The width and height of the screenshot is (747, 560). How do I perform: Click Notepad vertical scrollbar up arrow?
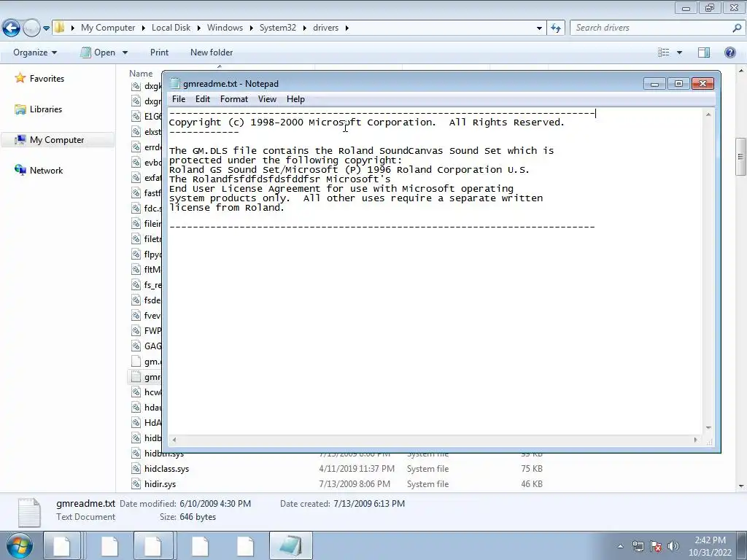(708, 114)
